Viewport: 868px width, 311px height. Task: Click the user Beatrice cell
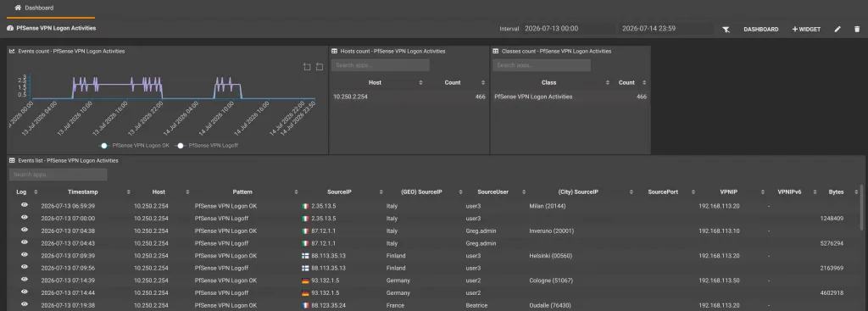pyautogui.click(x=476, y=305)
